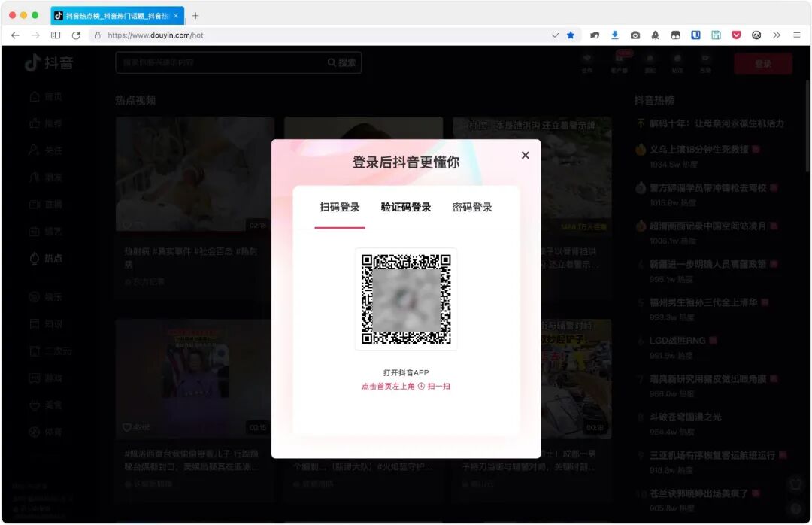Click the panda face extension icon
The width and height of the screenshot is (812, 525).
[x=756, y=35]
